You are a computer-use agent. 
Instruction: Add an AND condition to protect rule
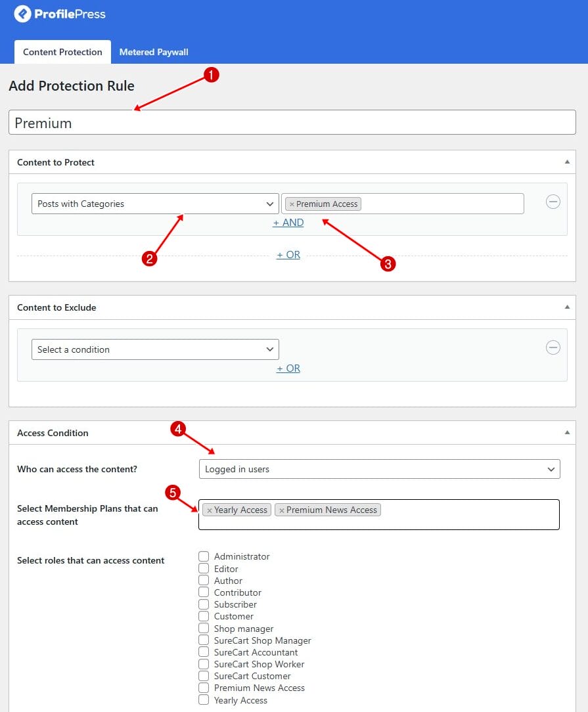(288, 223)
